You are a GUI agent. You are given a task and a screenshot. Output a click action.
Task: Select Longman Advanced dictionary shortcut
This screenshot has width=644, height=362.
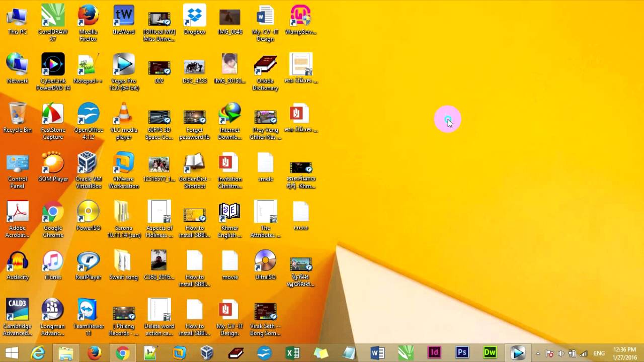tap(53, 318)
